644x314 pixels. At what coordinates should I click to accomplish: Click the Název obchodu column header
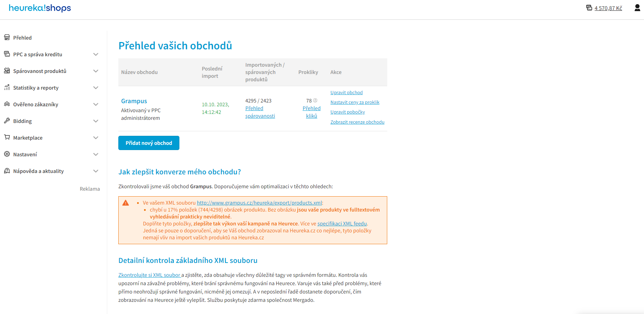tap(139, 72)
